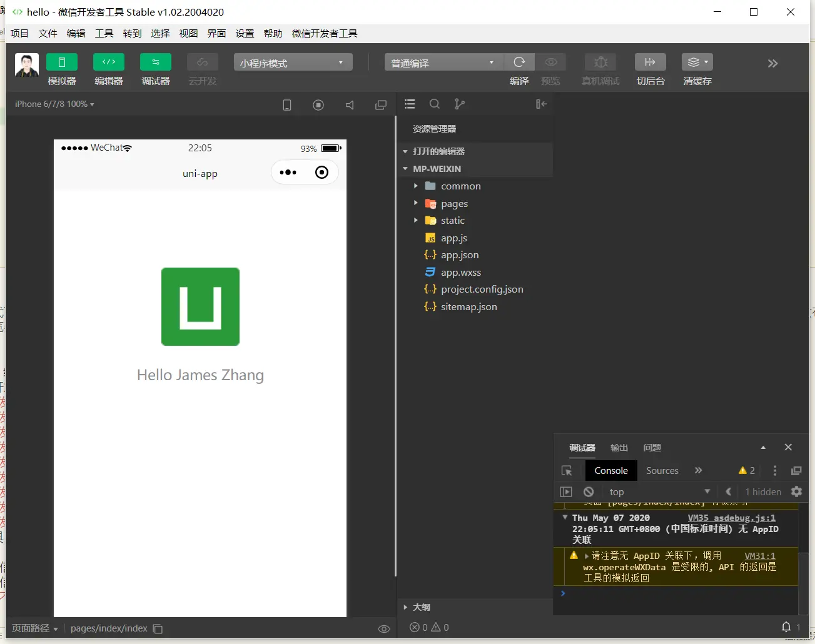
Task: Click the stop/record circle icon in simulator bar
Action: (318, 105)
